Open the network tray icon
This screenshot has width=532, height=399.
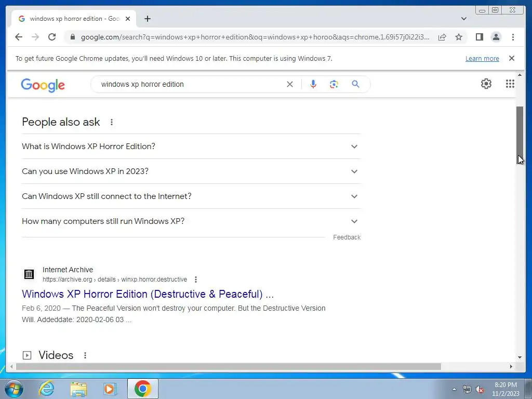click(467, 389)
